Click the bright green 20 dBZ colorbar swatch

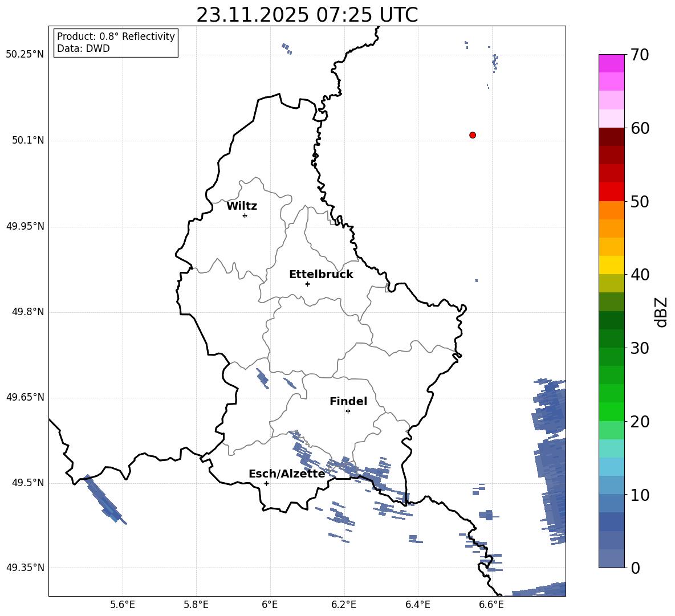pos(611,411)
